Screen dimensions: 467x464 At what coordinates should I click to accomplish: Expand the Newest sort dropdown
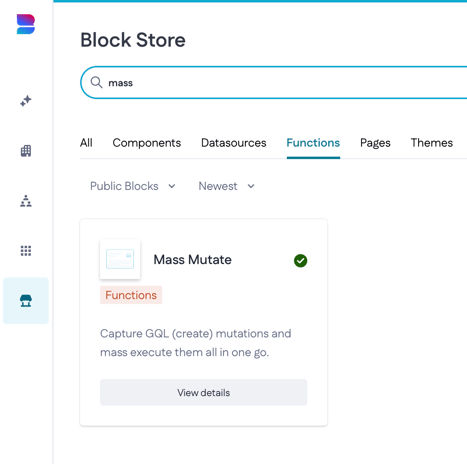(x=227, y=186)
